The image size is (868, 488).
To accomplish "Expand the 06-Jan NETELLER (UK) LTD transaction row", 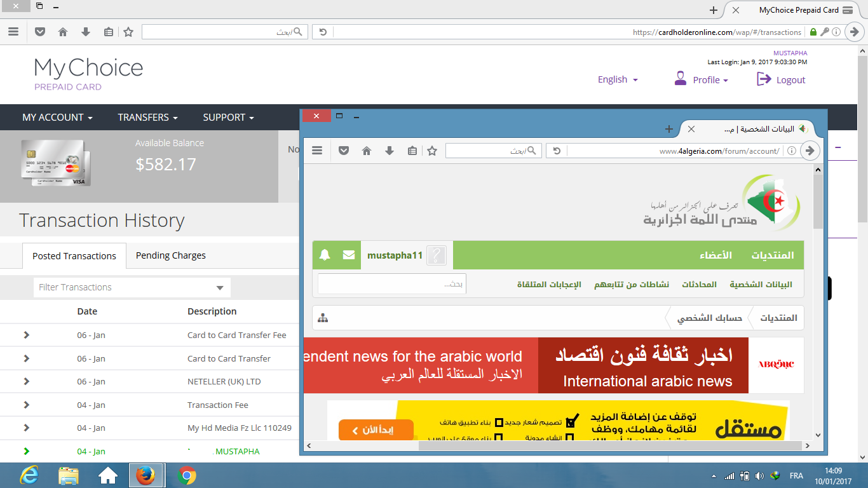I will [x=26, y=381].
